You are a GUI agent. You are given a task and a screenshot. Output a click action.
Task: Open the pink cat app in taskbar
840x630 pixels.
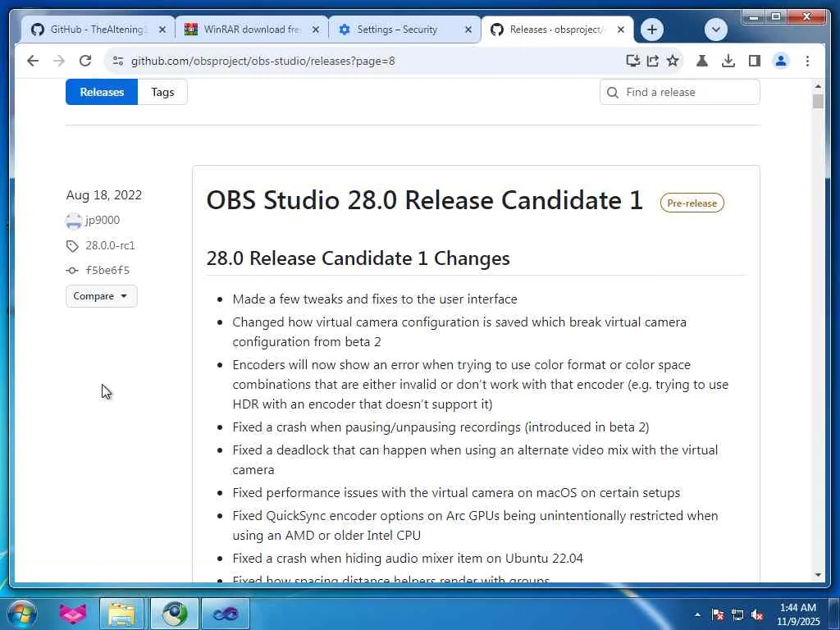coord(72,614)
